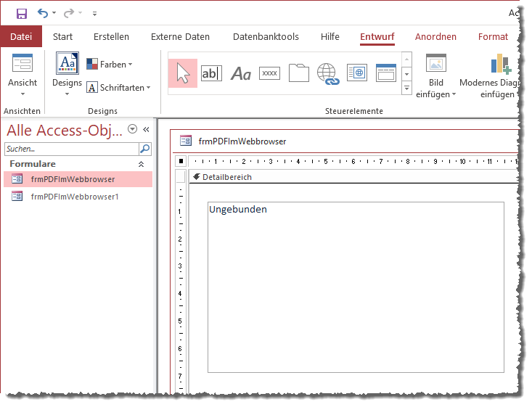This screenshot has height=407, width=532.
Task: Open the Designs themes gallery
Action: pos(67,74)
